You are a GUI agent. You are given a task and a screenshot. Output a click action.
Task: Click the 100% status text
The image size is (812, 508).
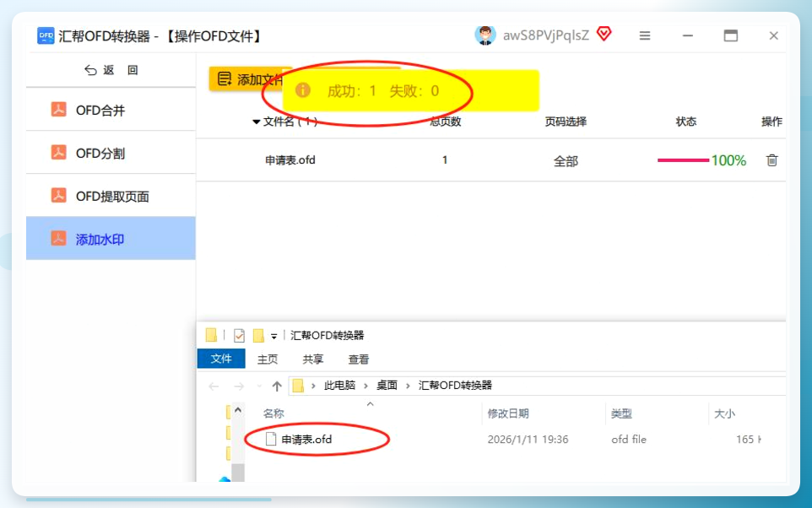tap(728, 160)
